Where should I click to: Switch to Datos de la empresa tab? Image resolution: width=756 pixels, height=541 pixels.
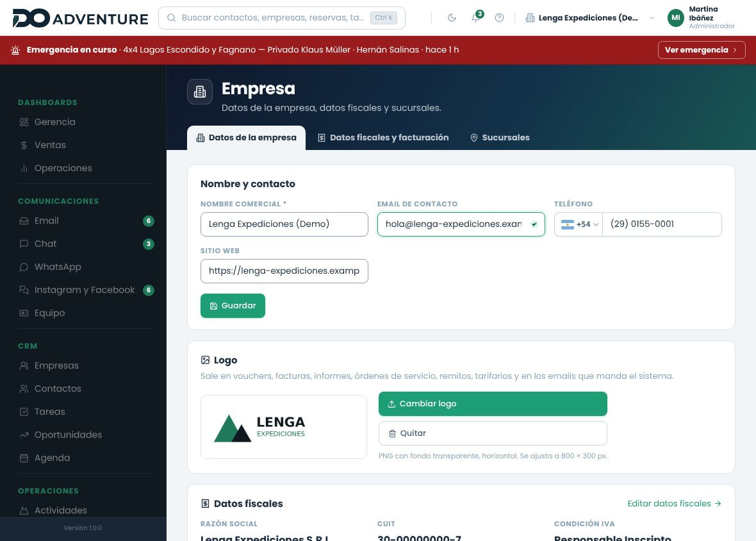[x=247, y=138]
